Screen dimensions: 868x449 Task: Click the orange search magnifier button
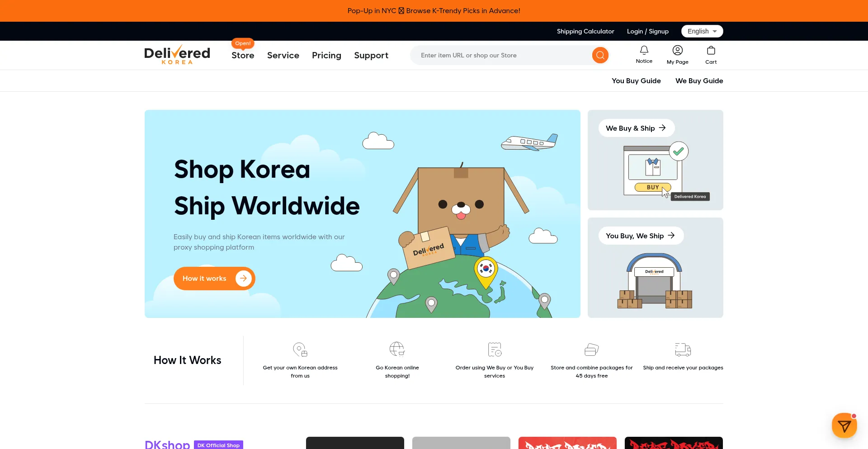pyautogui.click(x=600, y=55)
